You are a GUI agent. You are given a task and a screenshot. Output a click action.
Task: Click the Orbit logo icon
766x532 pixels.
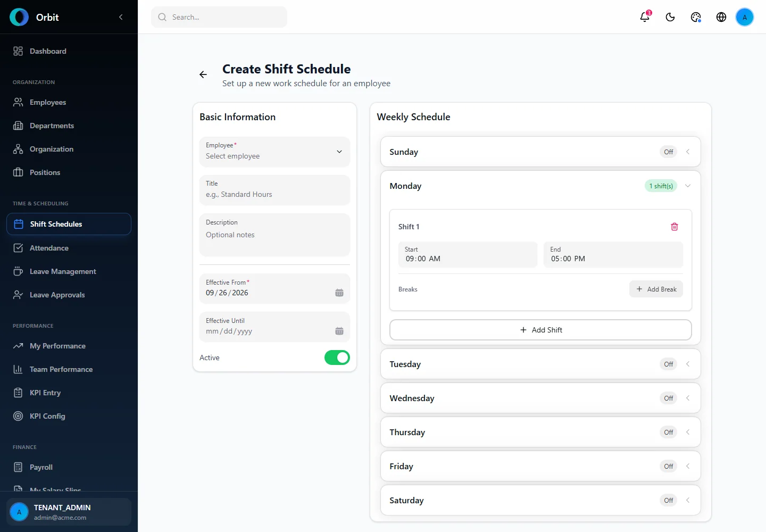(19, 17)
